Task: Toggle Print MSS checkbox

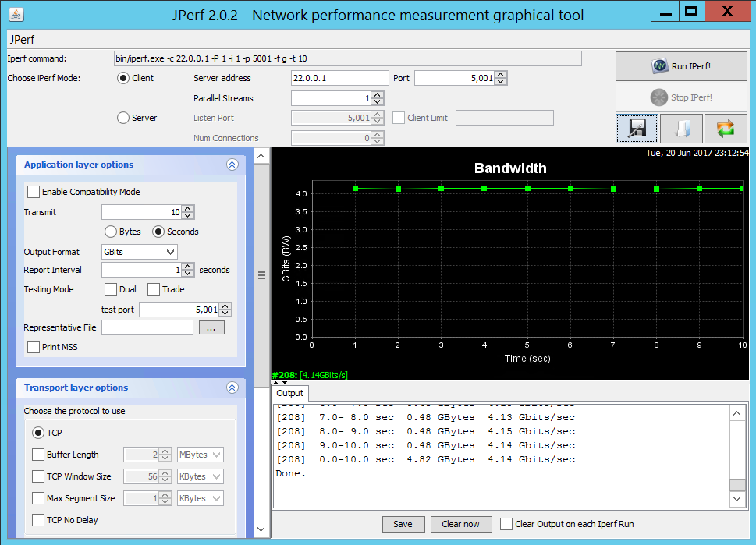Action: click(34, 347)
